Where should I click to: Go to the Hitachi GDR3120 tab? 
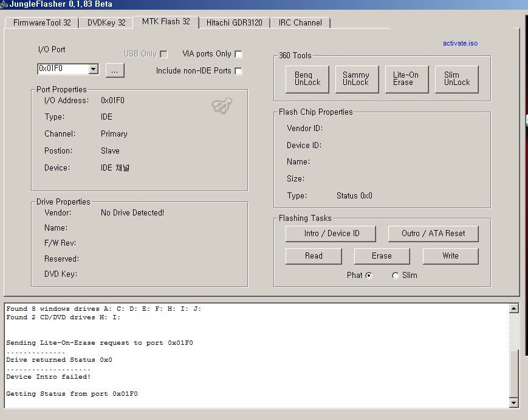coord(235,22)
